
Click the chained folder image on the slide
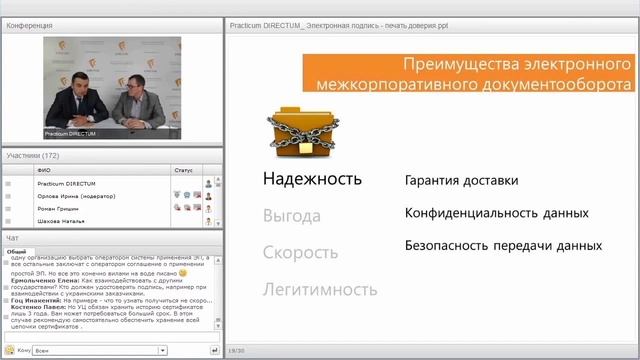pyautogui.click(x=303, y=132)
